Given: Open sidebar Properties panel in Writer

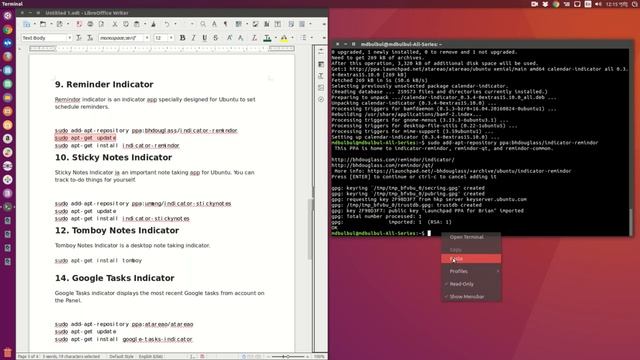Looking at the screenshot, I should pyautogui.click(x=321, y=64).
